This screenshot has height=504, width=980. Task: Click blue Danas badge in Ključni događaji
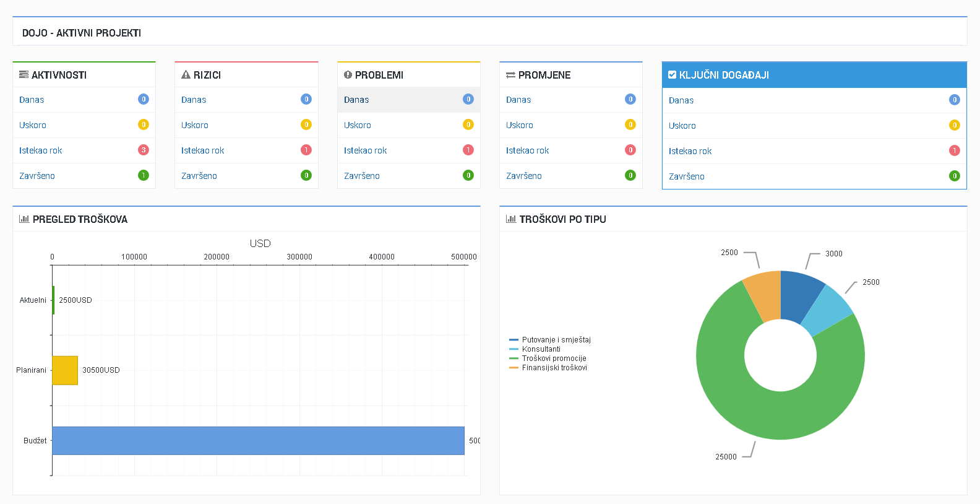pos(955,100)
